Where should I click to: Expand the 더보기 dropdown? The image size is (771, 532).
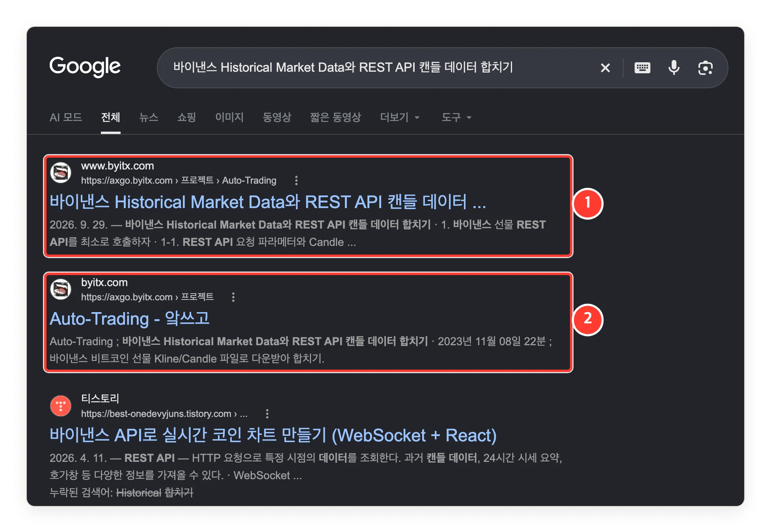coord(400,117)
